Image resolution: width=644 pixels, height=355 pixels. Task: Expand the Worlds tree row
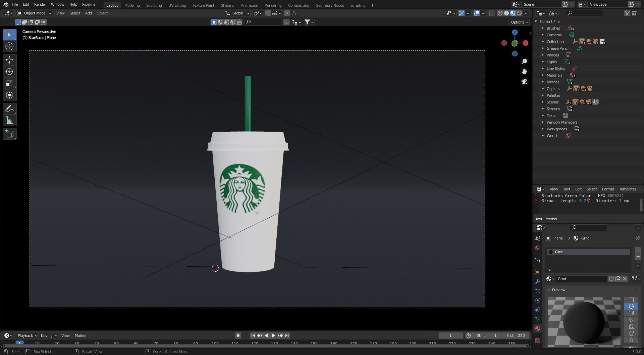click(543, 136)
